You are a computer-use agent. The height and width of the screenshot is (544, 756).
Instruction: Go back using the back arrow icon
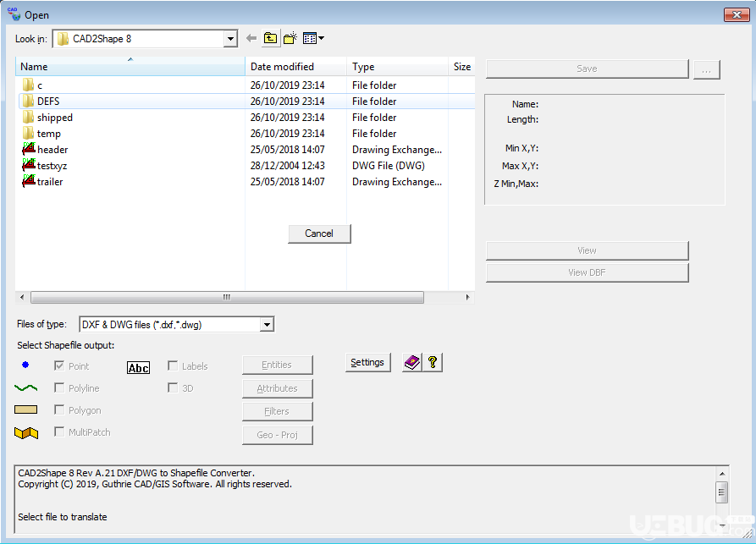(x=251, y=38)
